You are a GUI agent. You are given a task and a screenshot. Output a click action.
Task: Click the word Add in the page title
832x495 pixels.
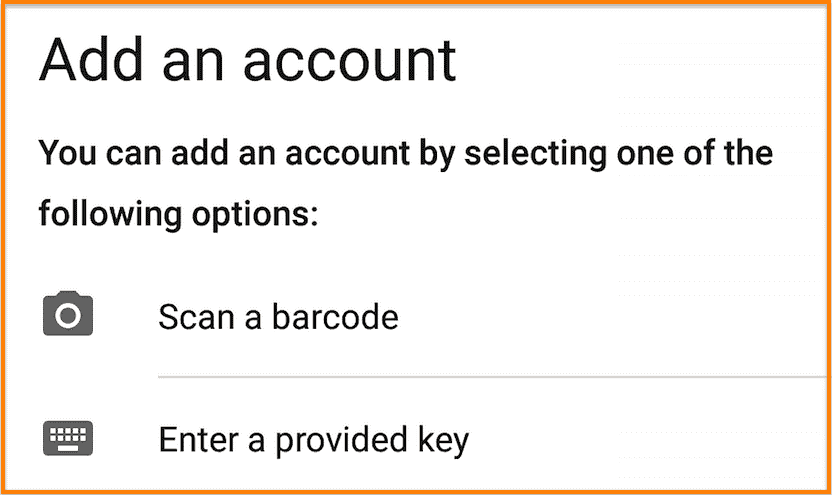pos(91,59)
